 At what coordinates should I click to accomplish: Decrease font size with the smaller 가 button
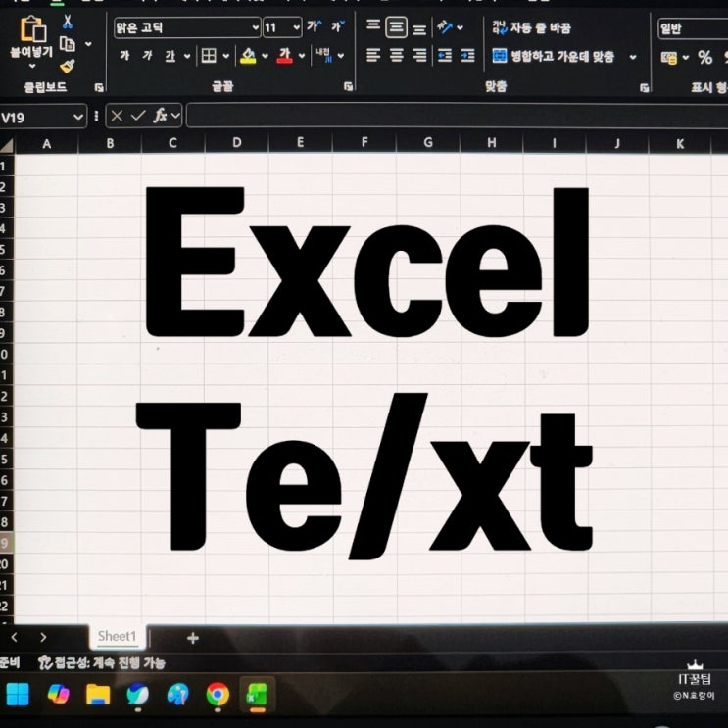point(337,26)
